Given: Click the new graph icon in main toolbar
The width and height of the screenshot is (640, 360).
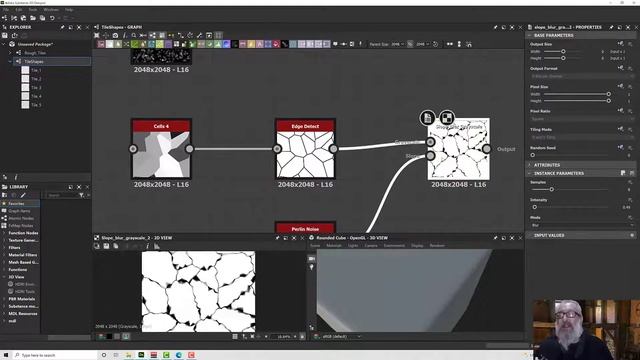Looking at the screenshot, I should (x=4, y=18).
